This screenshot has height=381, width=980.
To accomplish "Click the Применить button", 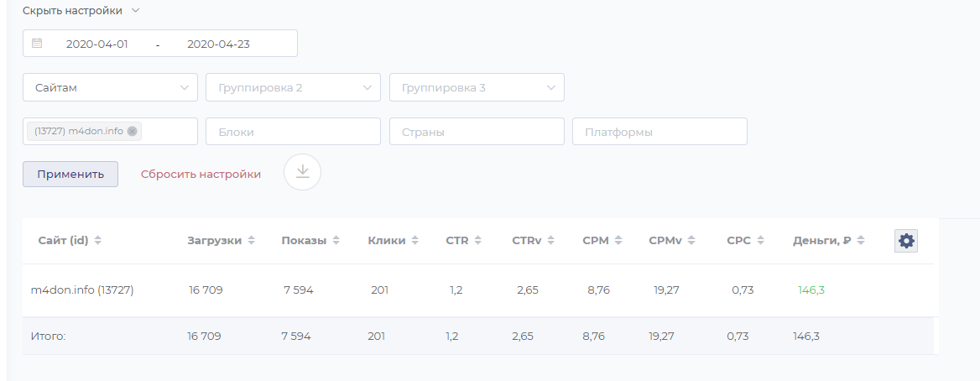I will (70, 174).
